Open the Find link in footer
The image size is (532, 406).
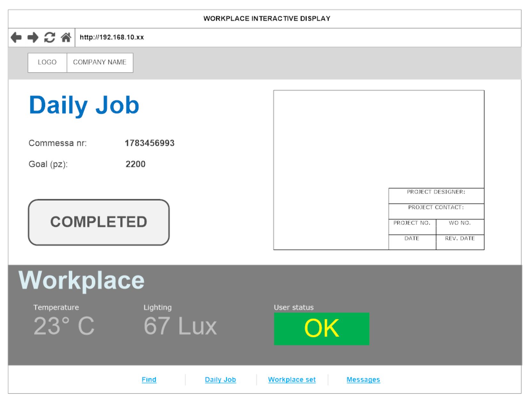click(x=149, y=379)
